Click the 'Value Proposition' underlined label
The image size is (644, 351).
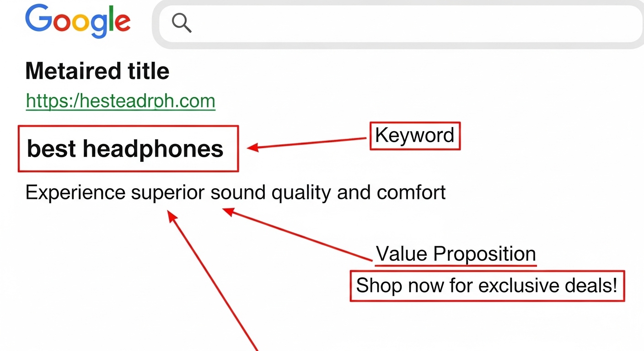click(x=456, y=254)
